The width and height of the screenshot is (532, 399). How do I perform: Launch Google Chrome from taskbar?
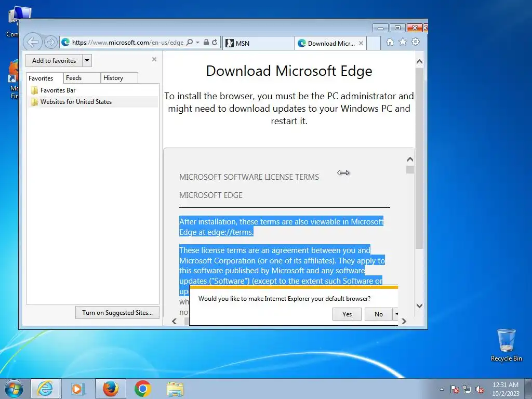tap(142, 389)
